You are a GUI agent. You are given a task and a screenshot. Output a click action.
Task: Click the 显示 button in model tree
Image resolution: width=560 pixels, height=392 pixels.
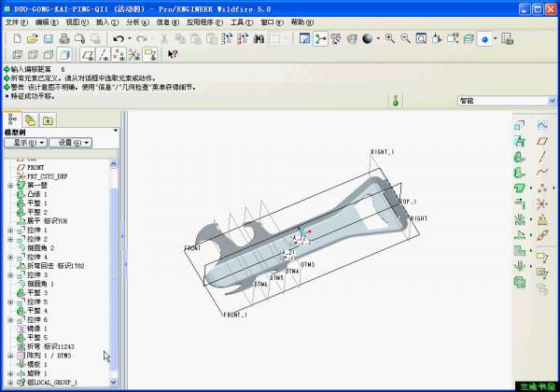(25, 143)
